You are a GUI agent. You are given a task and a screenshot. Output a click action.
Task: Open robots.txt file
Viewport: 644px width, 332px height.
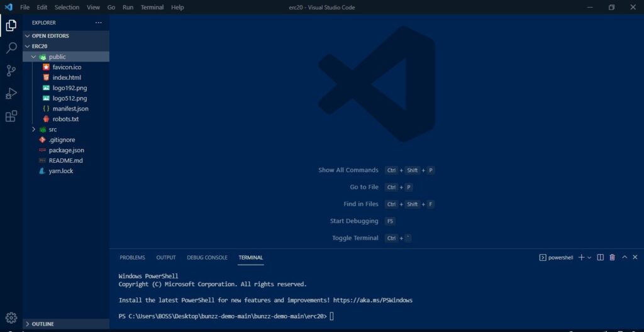tap(66, 119)
